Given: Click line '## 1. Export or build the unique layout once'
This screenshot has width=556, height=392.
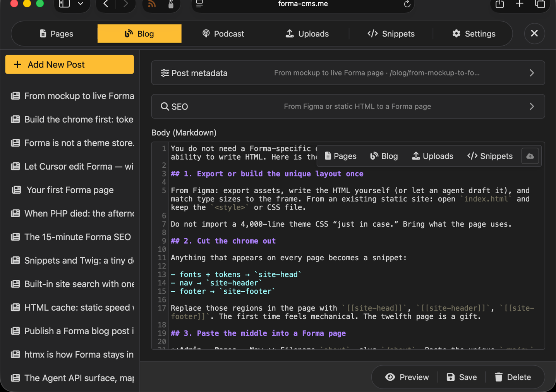Looking at the screenshot, I should (x=267, y=174).
